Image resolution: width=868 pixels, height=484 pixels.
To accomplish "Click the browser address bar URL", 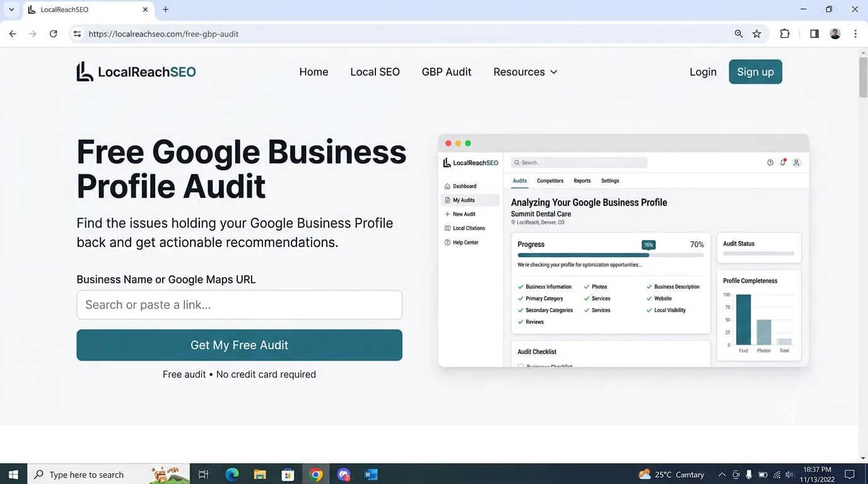I will coord(163,34).
